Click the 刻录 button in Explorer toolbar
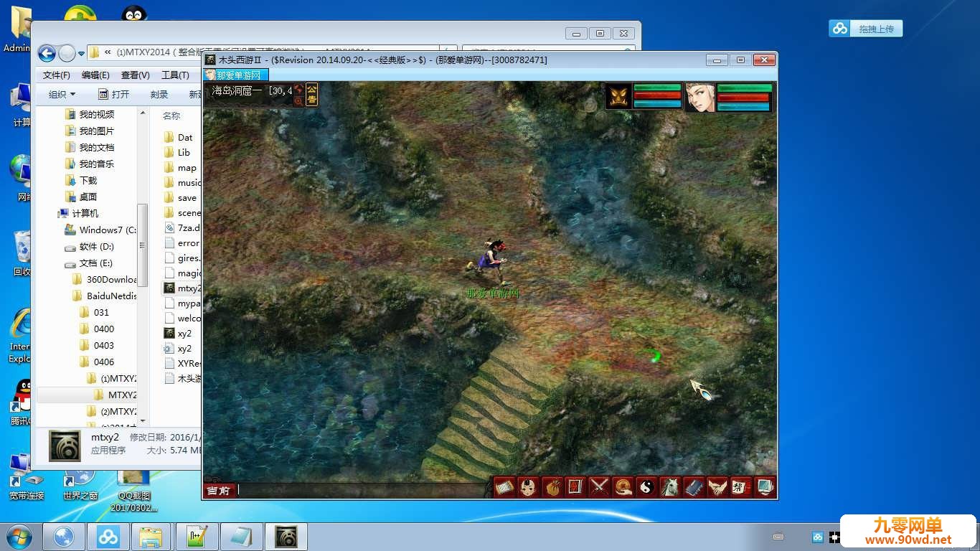 (159, 94)
